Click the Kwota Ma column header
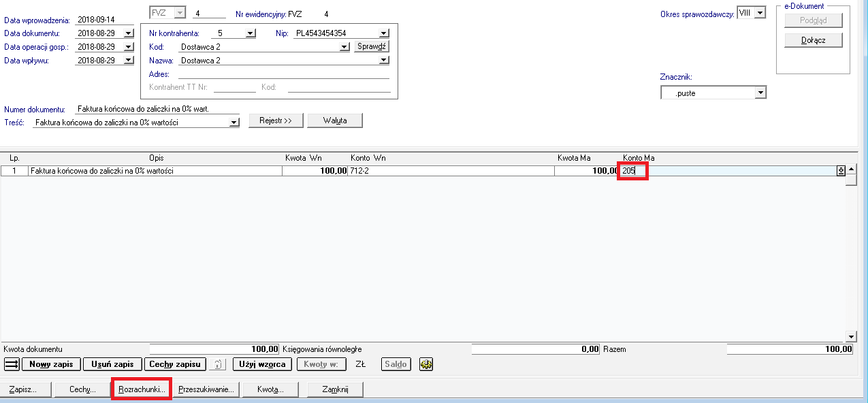 coord(574,158)
